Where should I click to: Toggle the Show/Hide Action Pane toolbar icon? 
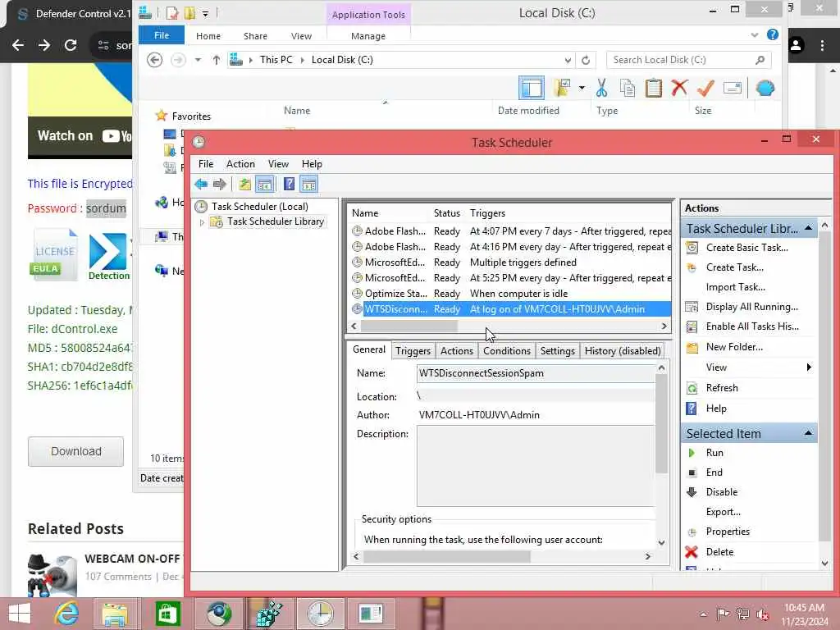309,185
